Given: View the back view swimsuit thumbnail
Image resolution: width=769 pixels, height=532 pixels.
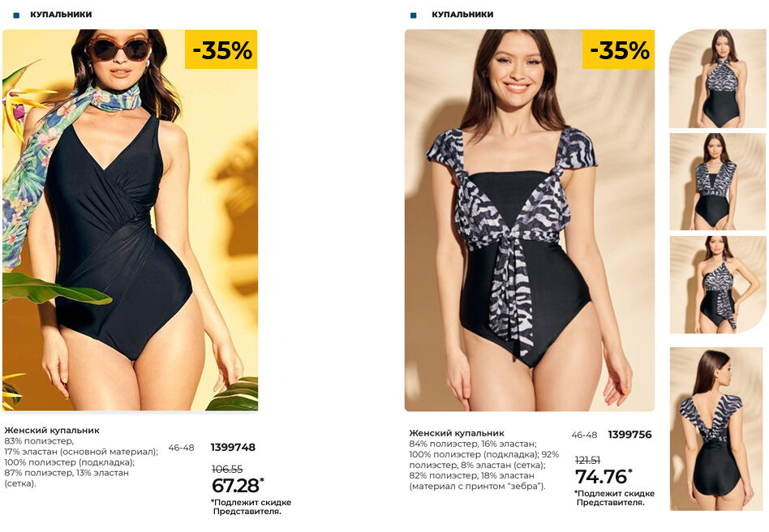Looking at the screenshot, I should point(716,429).
